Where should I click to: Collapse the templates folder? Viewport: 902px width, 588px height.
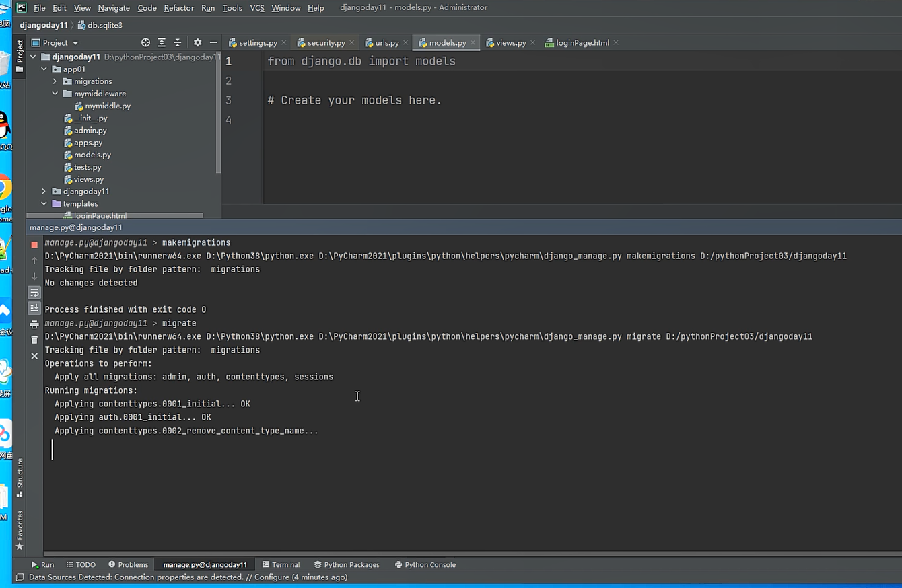tap(44, 203)
